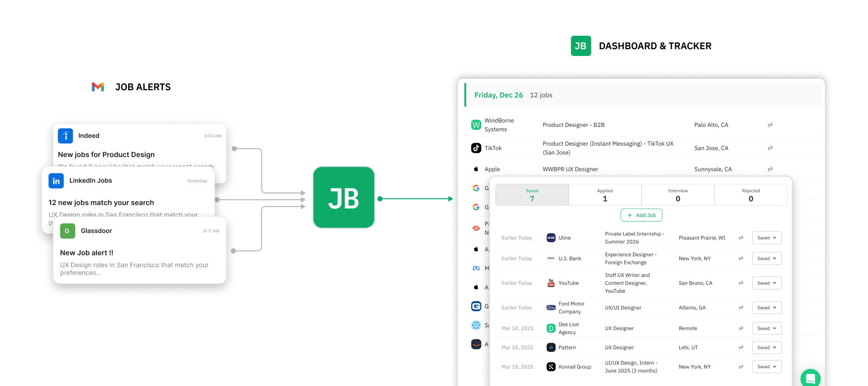Click the Gmail icon next to Job Alerts
The width and height of the screenshot is (868, 386).
click(98, 87)
